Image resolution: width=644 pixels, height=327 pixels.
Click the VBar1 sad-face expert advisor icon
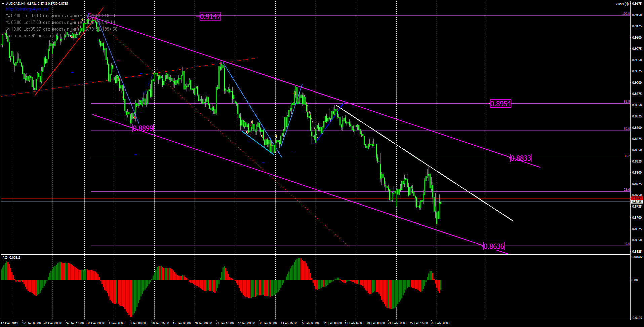[x=627, y=4]
